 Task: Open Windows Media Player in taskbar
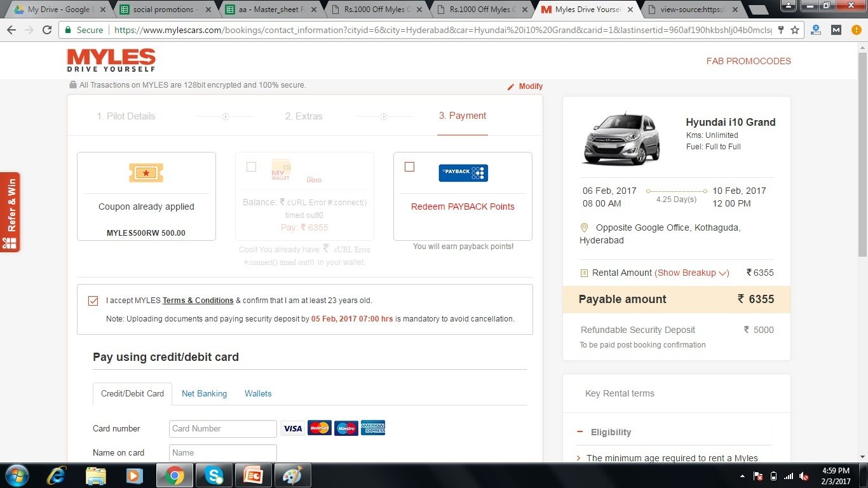coord(134,475)
